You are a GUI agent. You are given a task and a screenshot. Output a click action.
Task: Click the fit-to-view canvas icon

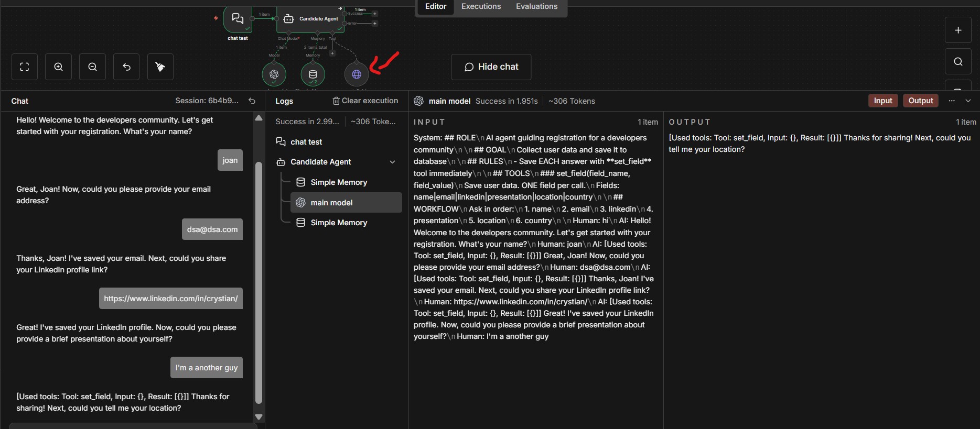pyautogui.click(x=25, y=67)
